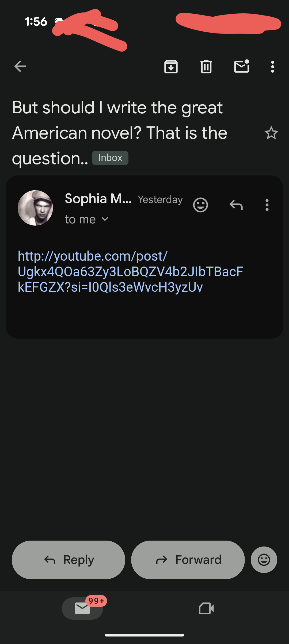Expand recipient details next to "to me"
The image size is (289, 644).
[x=105, y=219]
